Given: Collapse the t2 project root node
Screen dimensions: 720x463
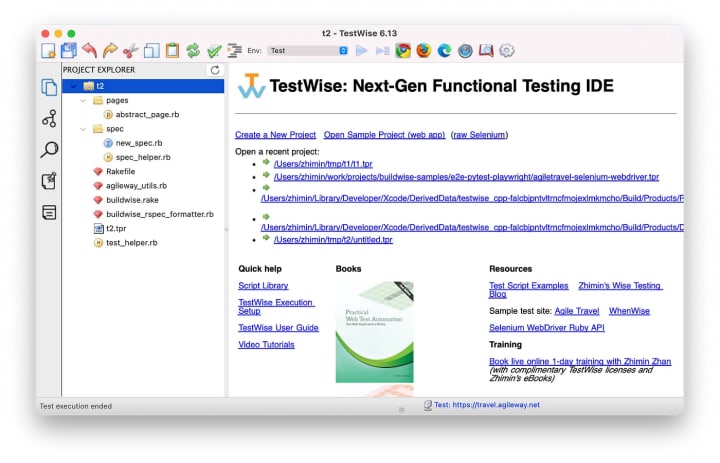Looking at the screenshot, I should [73, 86].
